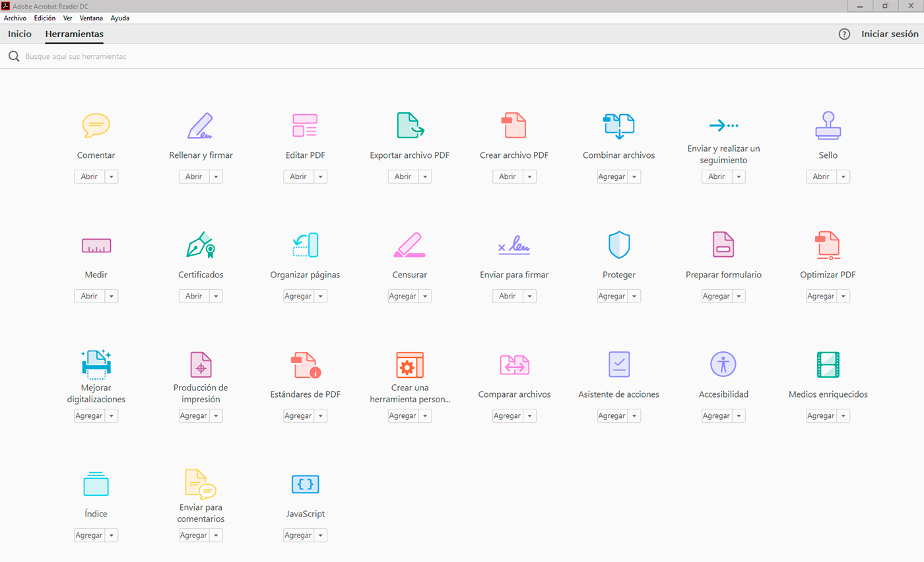Click the Editar PDF icon
Image resolution: width=924 pixels, height=562 pixels.
click(305, 125)
